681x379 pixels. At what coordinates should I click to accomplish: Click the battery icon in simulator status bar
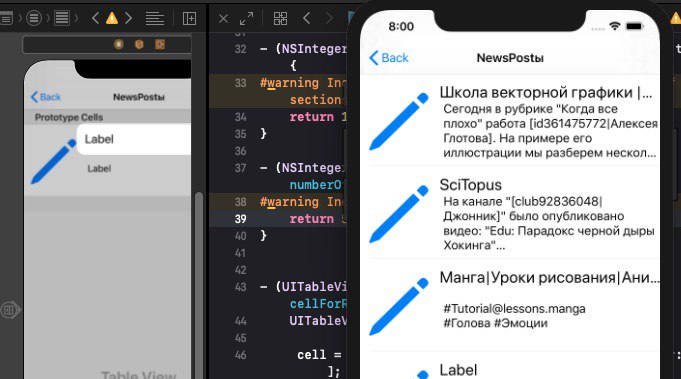[634, 26]
